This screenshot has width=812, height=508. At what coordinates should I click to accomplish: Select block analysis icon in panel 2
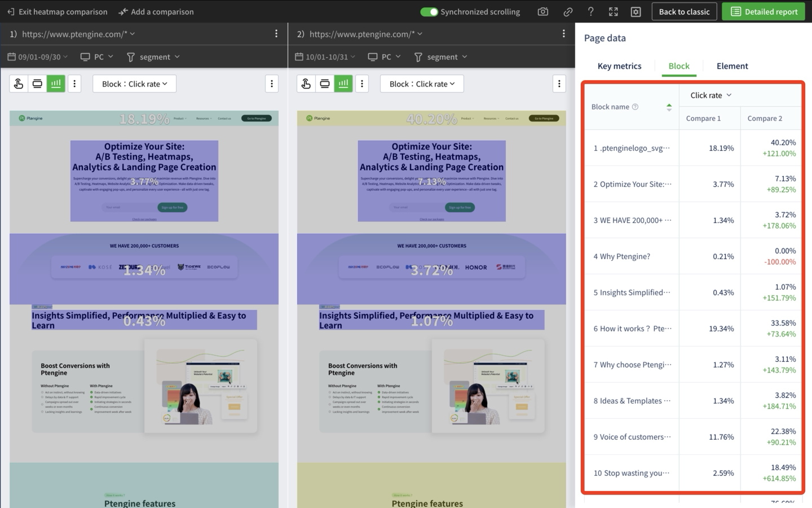point(343,84)
